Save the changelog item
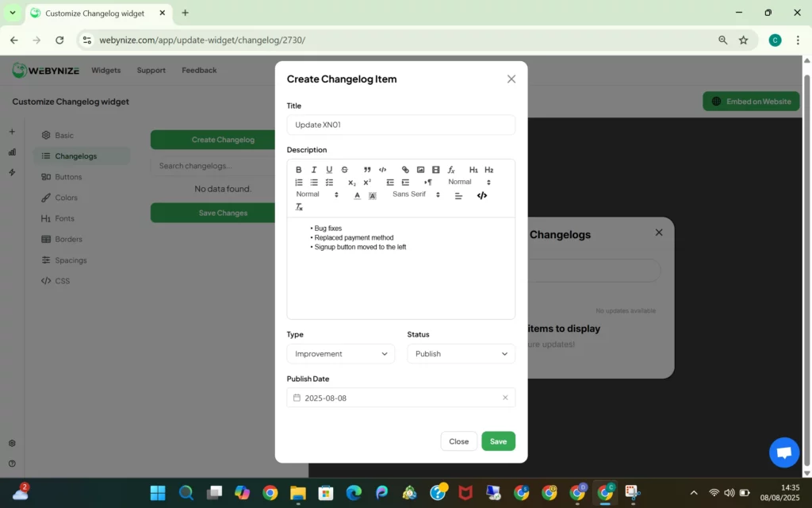The image size is (812, 508). 498,441
